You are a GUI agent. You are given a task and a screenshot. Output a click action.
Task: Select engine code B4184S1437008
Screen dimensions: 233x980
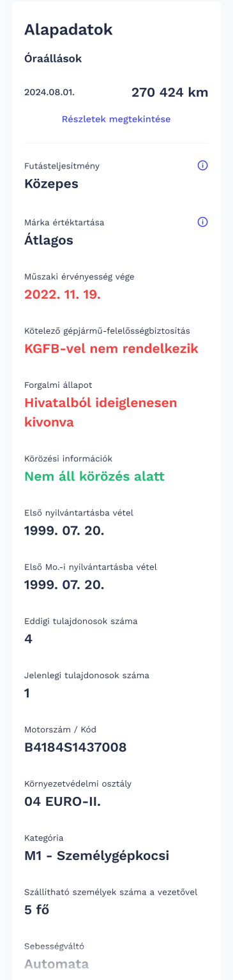[75, 747]
